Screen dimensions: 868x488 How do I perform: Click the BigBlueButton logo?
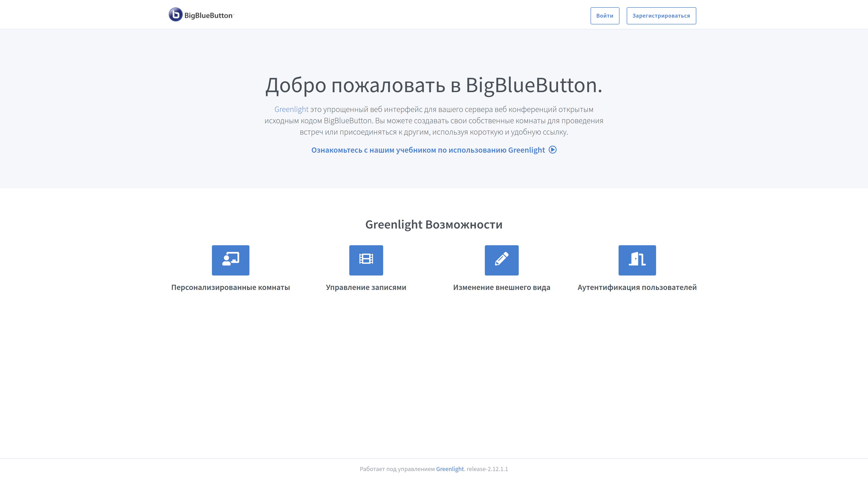coord(201,15)
